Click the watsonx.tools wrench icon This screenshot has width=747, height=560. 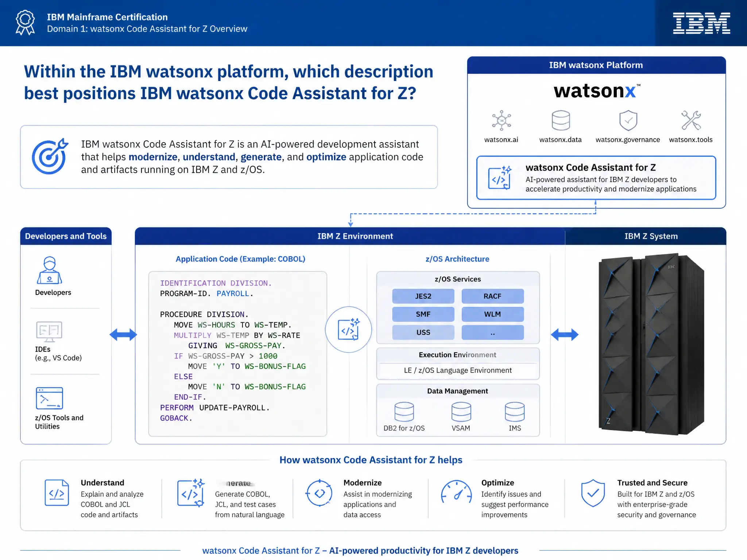tap(691, 120)
